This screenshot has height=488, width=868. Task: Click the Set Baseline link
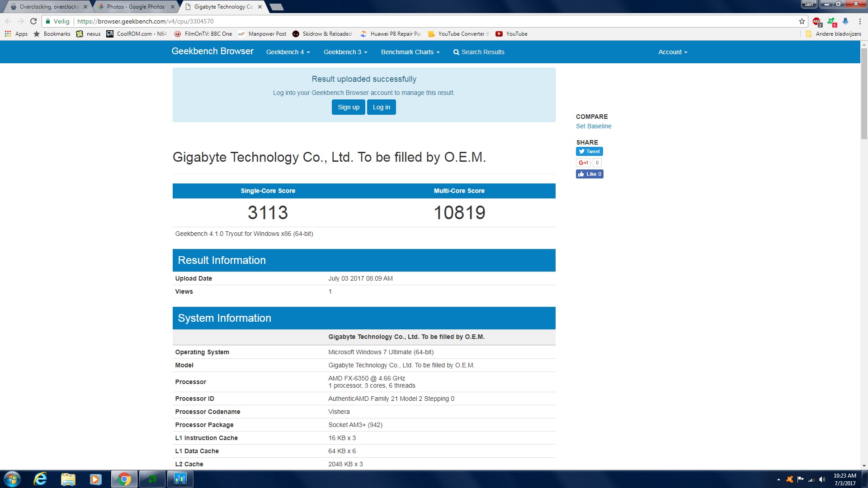tap(594, 126)
